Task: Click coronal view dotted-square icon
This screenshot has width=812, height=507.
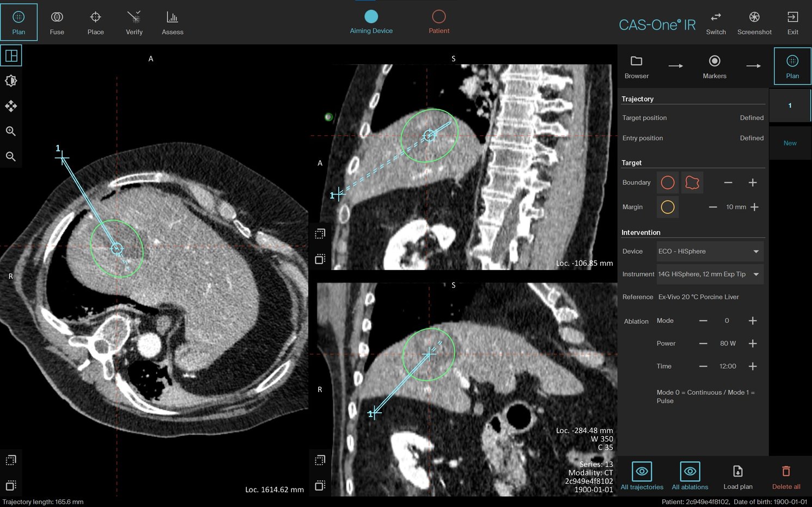Action: (x=320, y=460)
